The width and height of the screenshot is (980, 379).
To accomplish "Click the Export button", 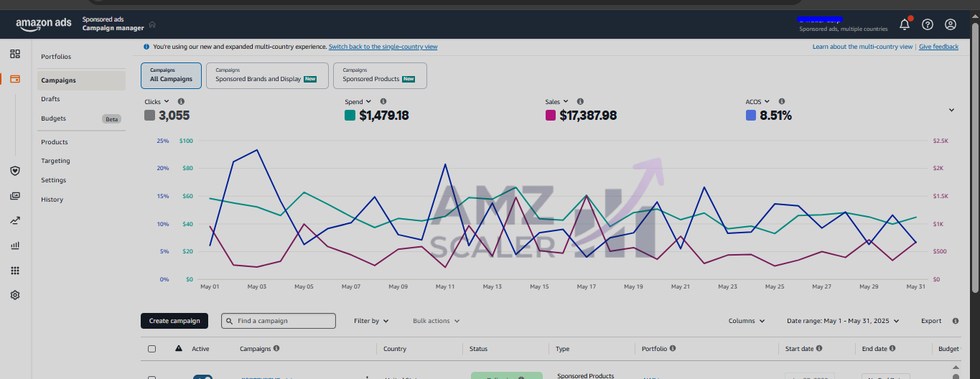I will tap(931, 321).
